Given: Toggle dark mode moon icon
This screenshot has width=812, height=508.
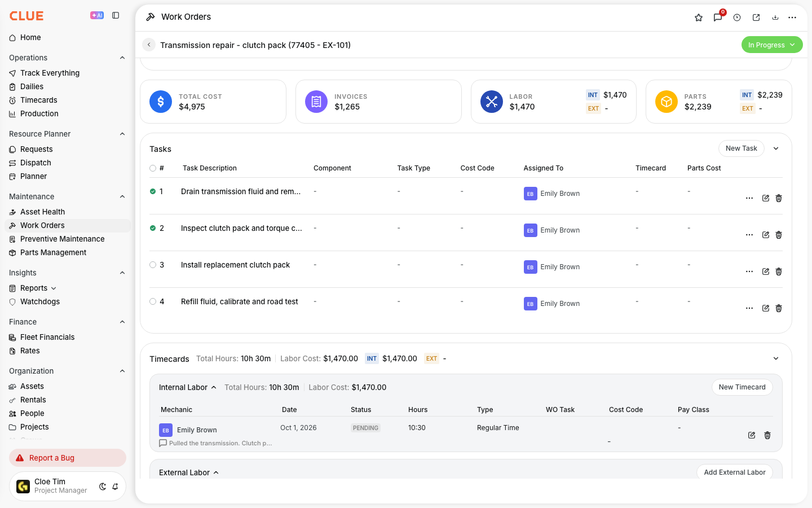Looking at the screenshot, I should 103,487.
